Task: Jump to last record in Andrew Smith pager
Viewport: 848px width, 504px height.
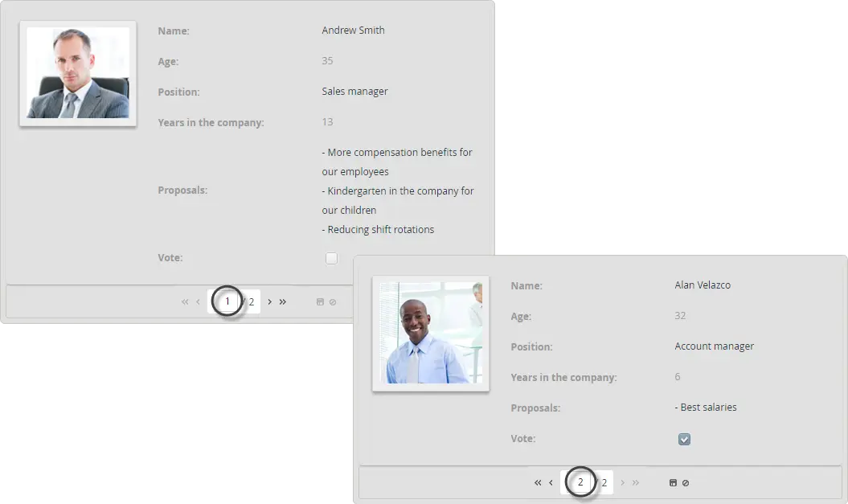Action: click(283, 301)
